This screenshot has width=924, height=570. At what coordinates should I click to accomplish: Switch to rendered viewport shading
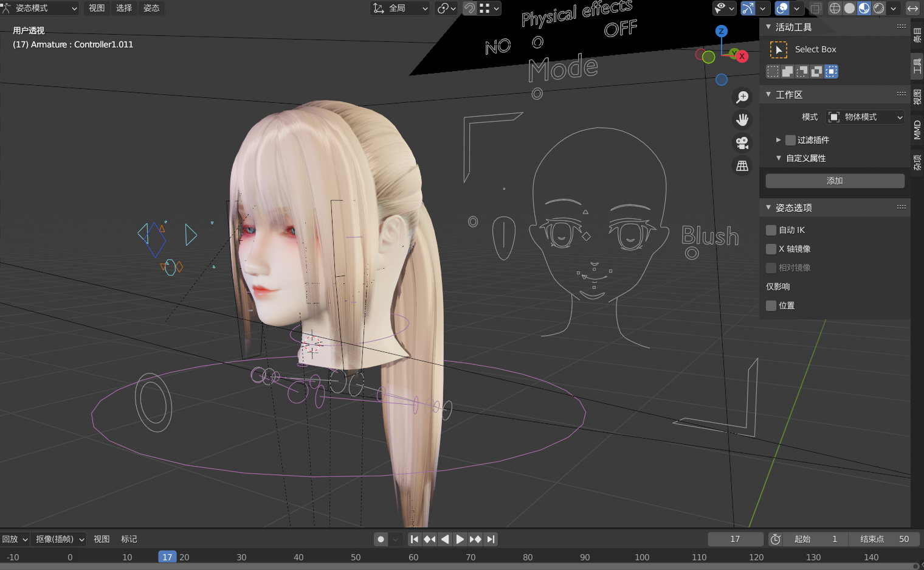878,8
